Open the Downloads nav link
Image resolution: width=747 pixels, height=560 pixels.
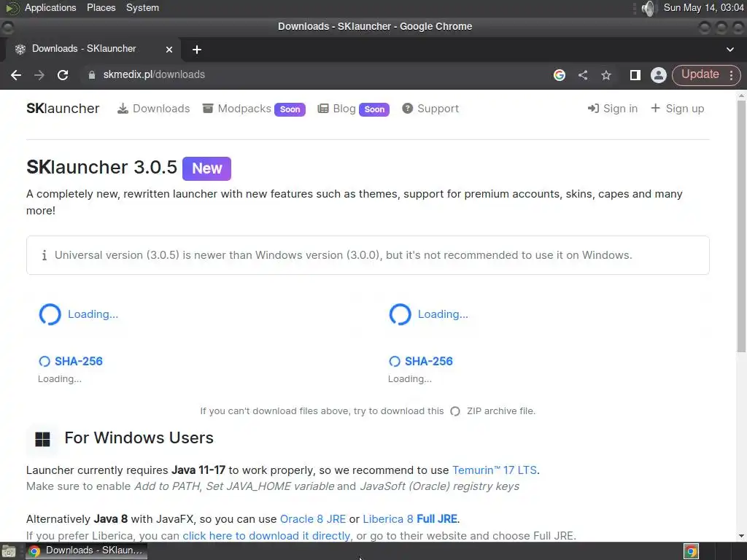point(153,109)
